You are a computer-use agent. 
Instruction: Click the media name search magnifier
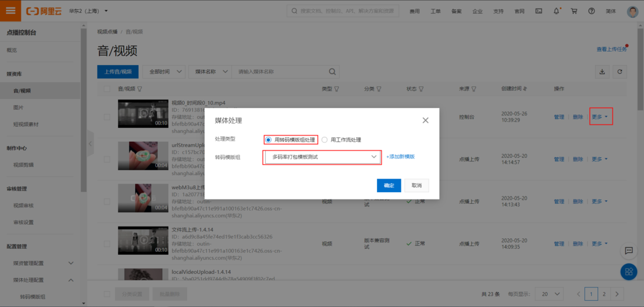(332, 71)
